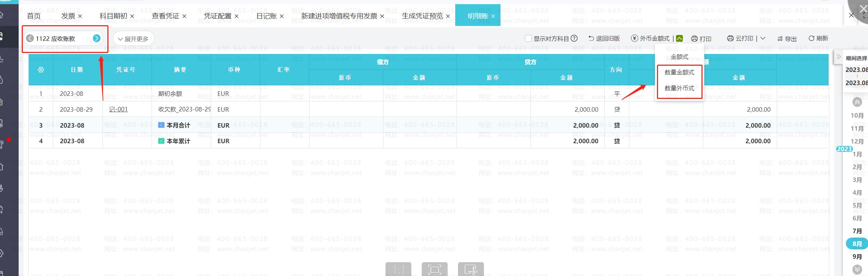Select 金额式 from the format menu
The height and width of the screenshot is (276, 868).
[679, 57]
